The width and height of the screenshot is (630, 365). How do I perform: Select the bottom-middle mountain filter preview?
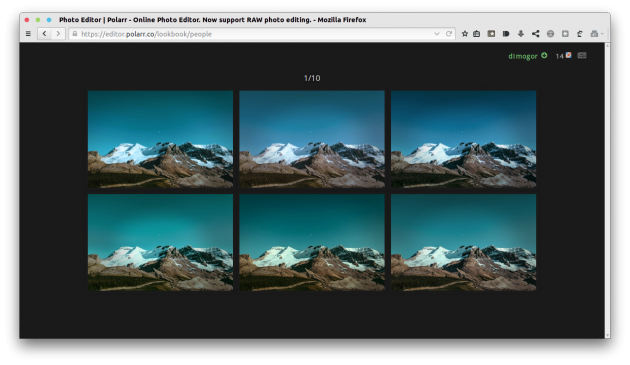click(312, 242)
